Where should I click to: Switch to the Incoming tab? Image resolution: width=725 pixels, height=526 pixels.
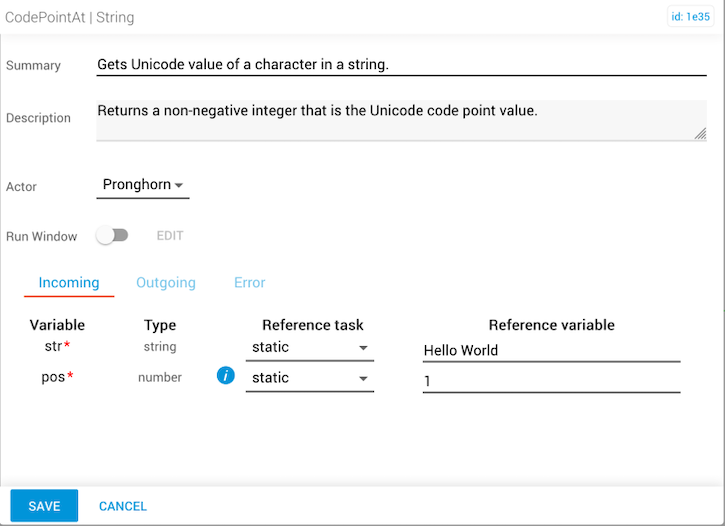[x=69, y=283]
